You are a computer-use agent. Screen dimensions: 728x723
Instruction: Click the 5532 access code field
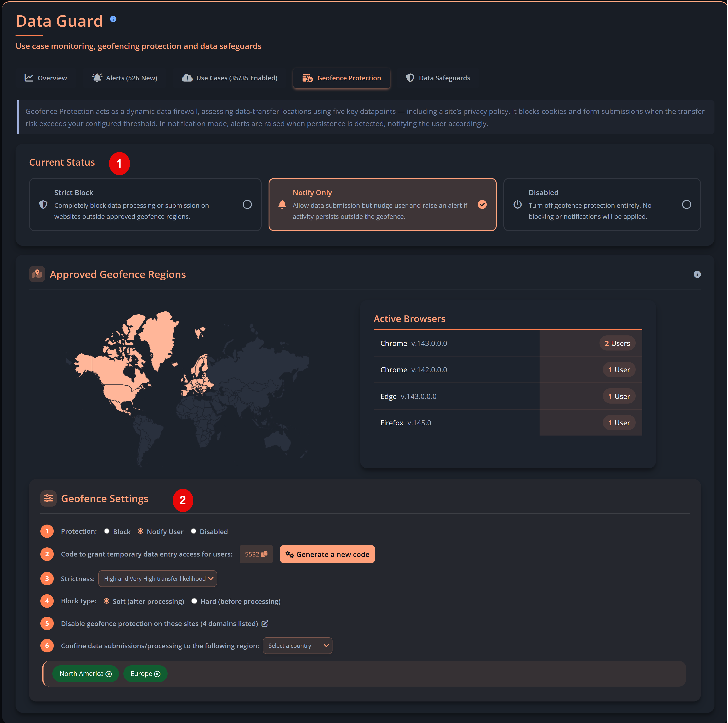click(x=252, y=554)
